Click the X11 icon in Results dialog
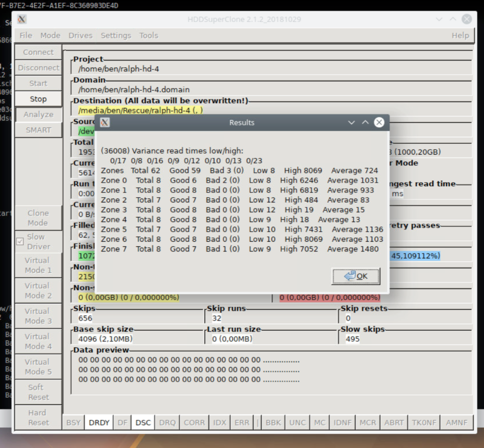 105,123
